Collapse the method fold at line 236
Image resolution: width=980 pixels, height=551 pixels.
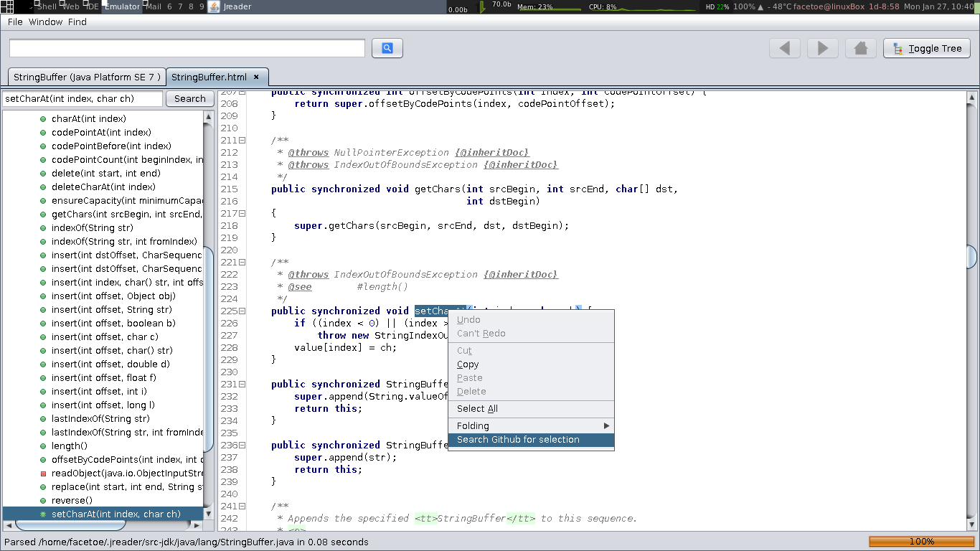(x=242, y=446)
